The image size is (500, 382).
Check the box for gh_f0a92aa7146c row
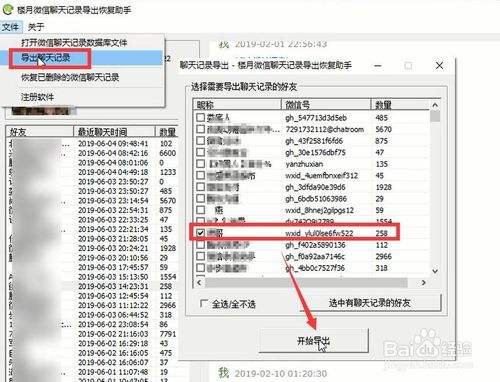click(200, 256)
